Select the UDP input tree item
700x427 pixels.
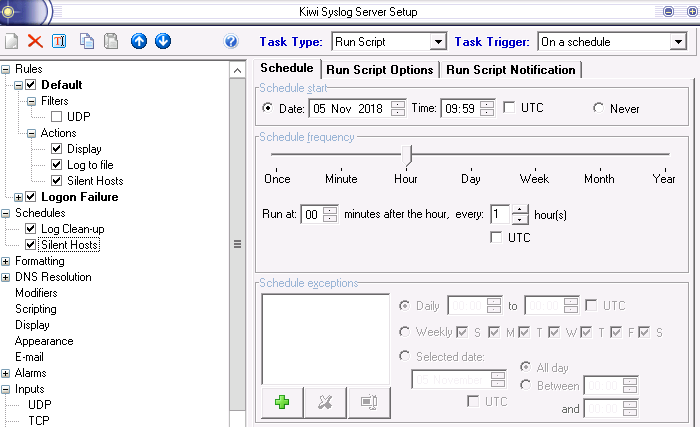[x=40, y=405]
